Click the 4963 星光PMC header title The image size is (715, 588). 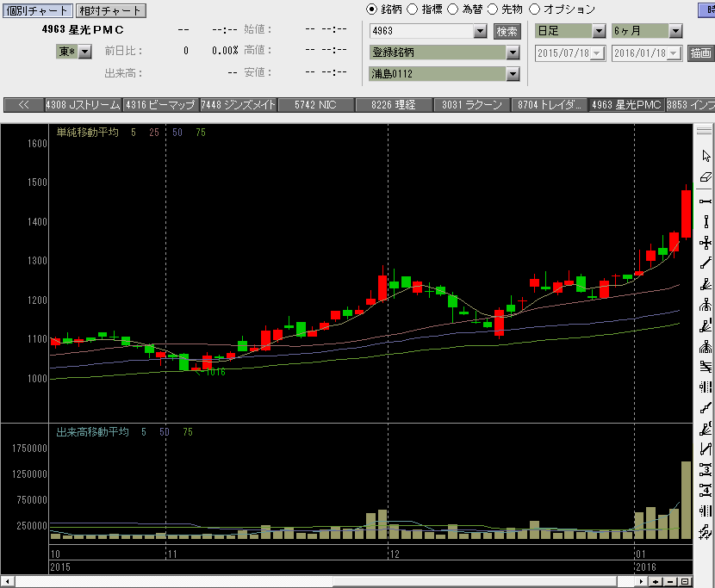click(83, 29)
